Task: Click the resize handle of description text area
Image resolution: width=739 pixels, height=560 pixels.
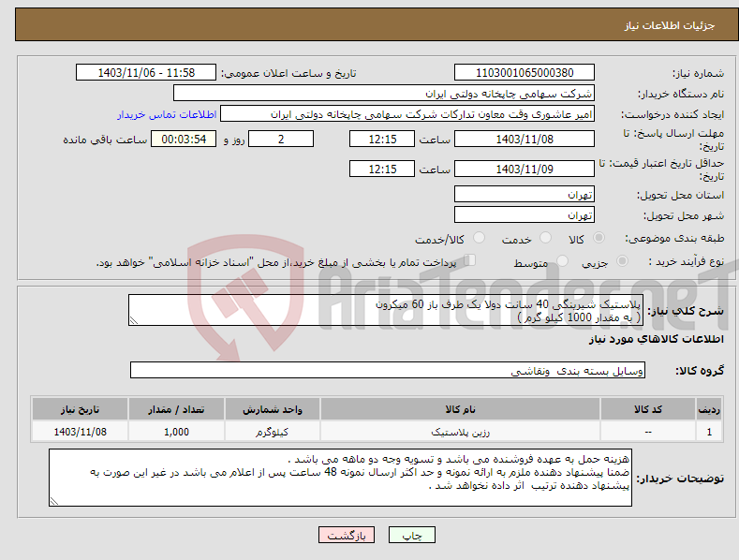Action: [134, 320]
